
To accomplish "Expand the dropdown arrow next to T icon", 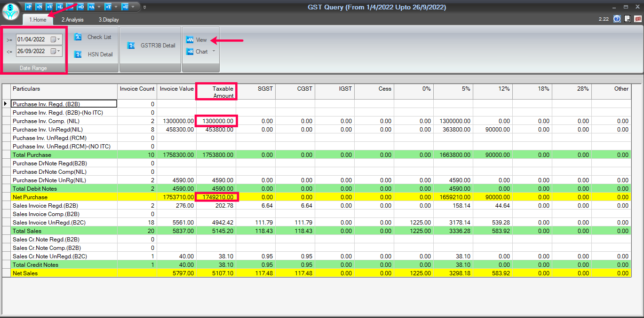I will click(116, 7).
